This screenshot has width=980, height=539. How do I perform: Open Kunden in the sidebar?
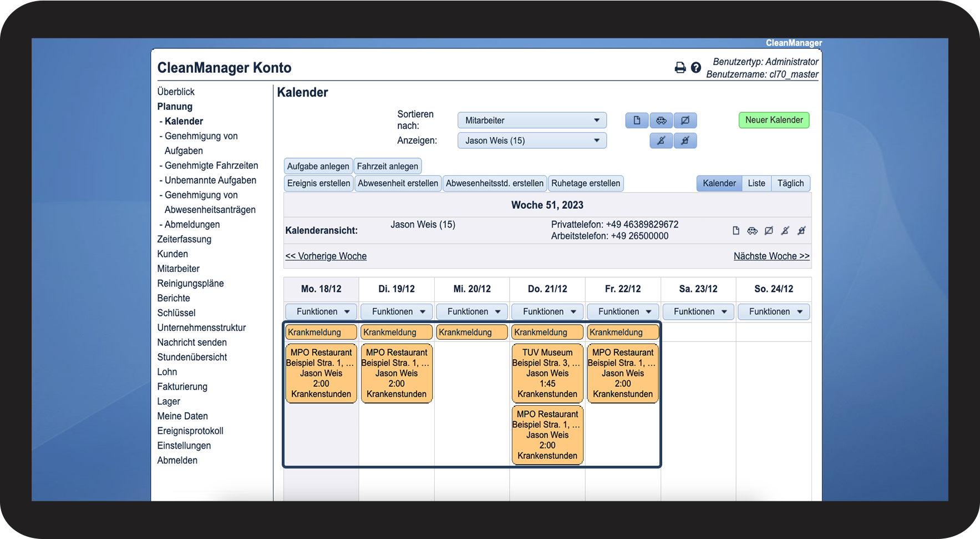pos(172,254)
